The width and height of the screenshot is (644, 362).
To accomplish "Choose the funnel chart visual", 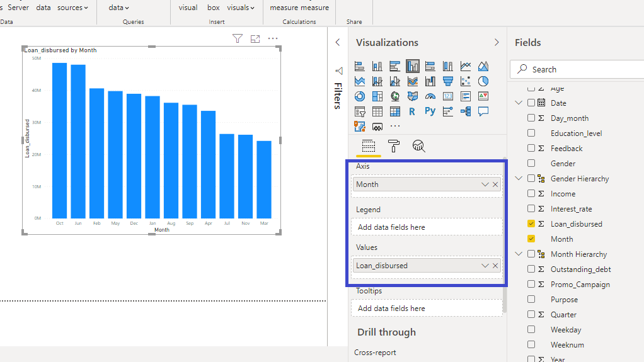I will pos(448,81).
